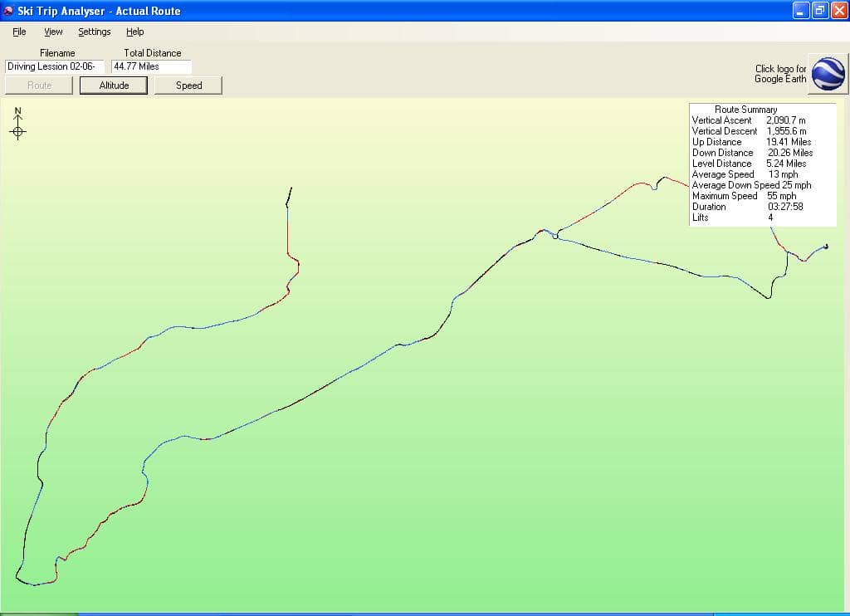Click the Google Earth globe logo

[828, 74]
